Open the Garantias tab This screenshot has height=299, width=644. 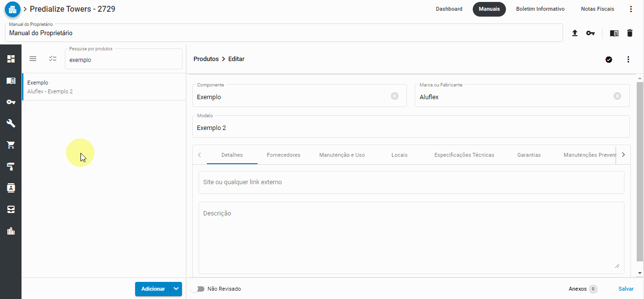(529, 155)
